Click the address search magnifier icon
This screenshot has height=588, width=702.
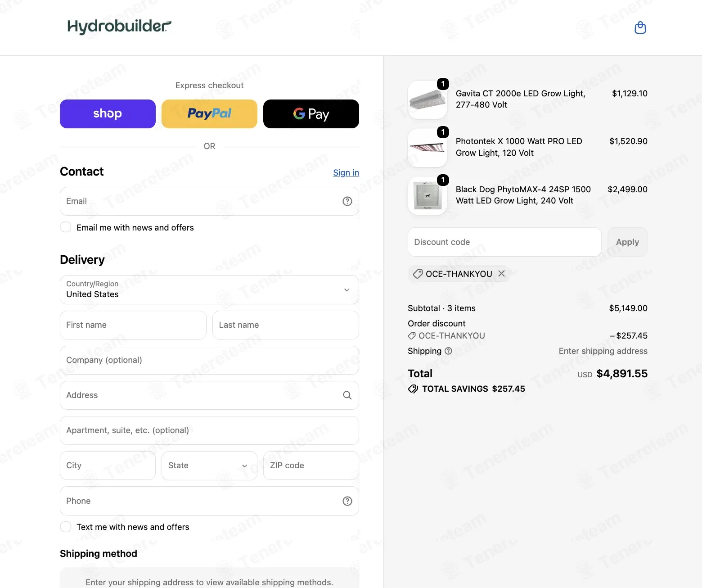347,395
